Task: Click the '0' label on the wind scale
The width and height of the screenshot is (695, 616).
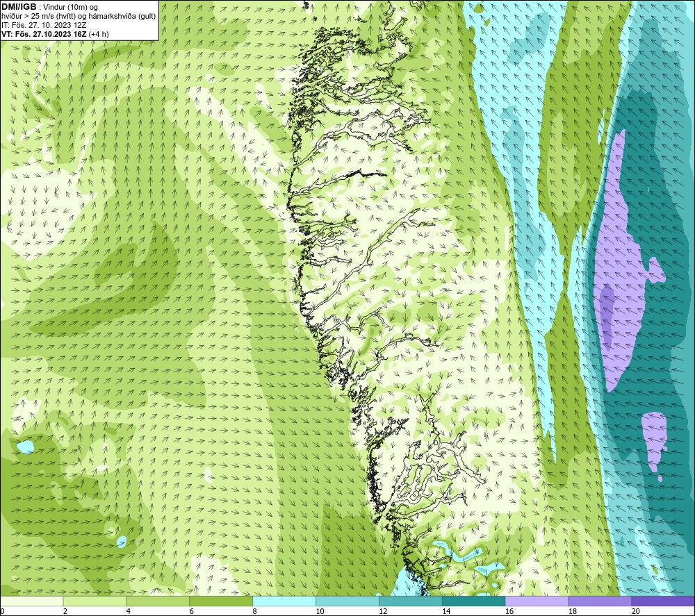Action: tap(2, 611)
